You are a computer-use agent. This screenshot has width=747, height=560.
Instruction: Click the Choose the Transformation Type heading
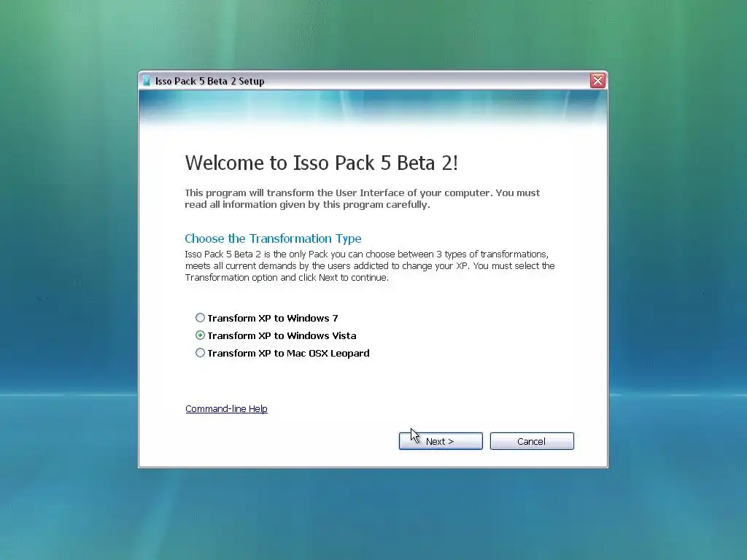tap(273, 238)
